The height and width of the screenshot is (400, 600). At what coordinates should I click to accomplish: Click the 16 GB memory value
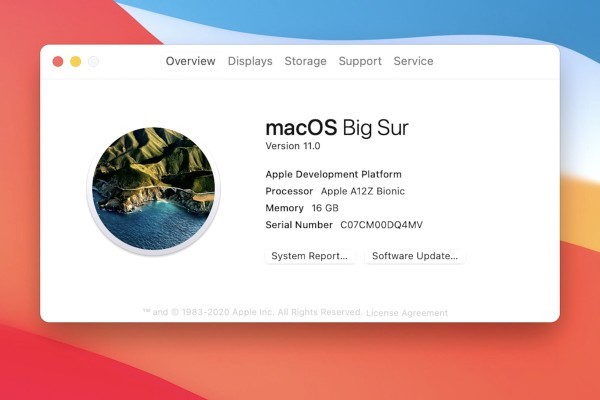(325, 208)
